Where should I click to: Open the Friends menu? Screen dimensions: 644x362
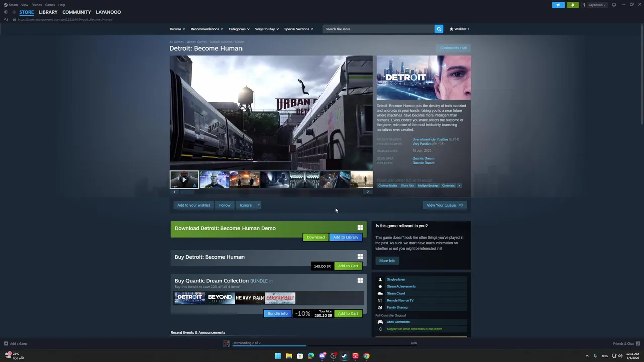(x=37, y=5)
